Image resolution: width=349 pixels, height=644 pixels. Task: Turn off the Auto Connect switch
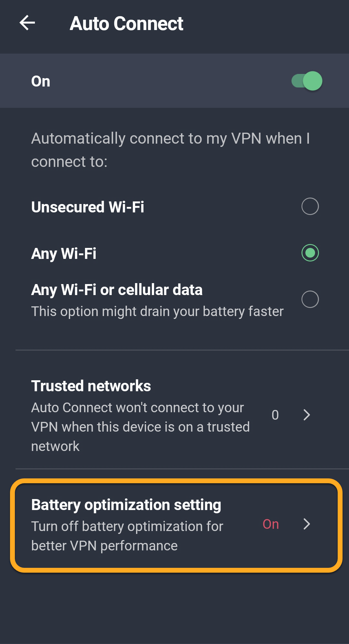[x=307, y=81]
